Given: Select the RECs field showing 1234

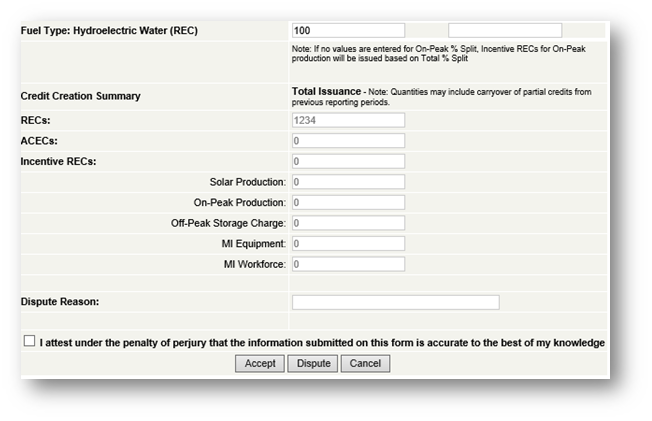Looking at the screenshot, I should pos(348,120).
